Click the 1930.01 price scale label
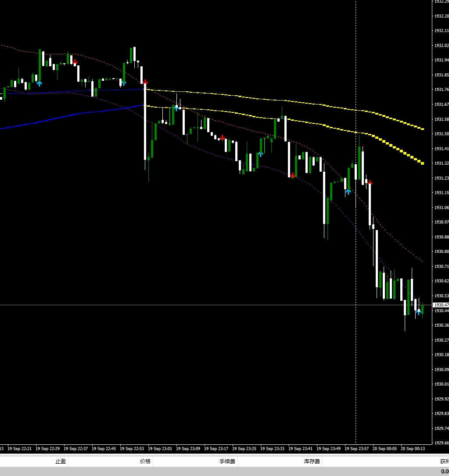Viewport: 449px width, 476px height. [442, 384]
